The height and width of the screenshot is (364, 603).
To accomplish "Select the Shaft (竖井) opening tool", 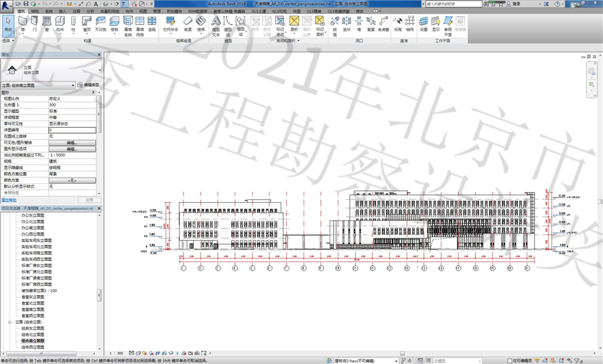I will pyautogui.click(x=346, y=23).
